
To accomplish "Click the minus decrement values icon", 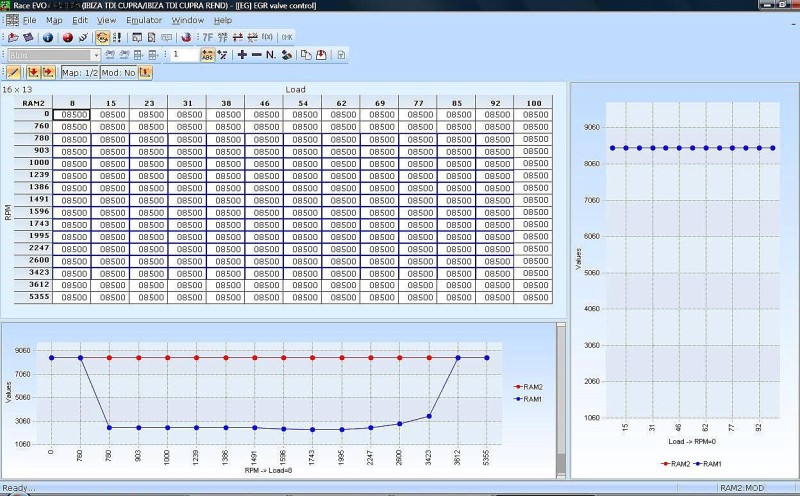I will 256,55.
